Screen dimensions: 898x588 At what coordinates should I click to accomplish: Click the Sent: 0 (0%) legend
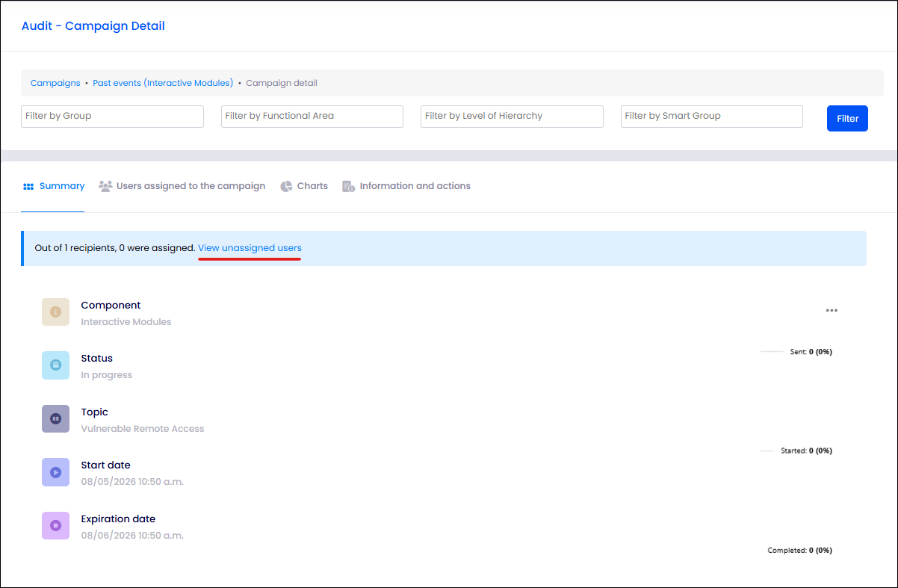(x=811, y=351)
